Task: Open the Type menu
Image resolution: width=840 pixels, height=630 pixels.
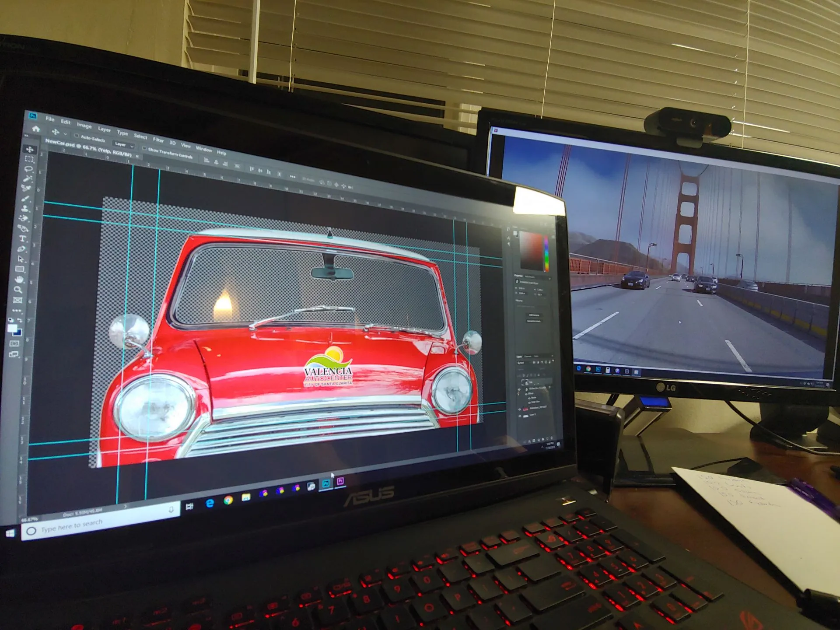Action: 122,133
